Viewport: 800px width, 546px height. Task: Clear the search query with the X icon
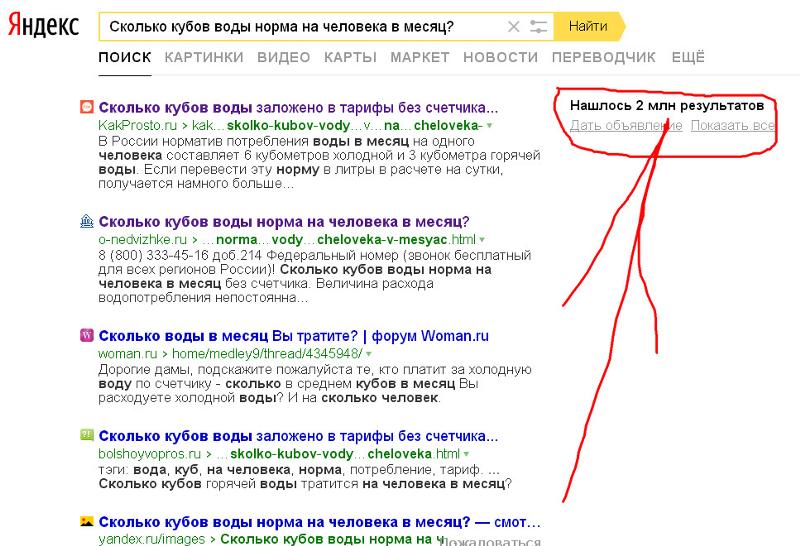[514, 27]
